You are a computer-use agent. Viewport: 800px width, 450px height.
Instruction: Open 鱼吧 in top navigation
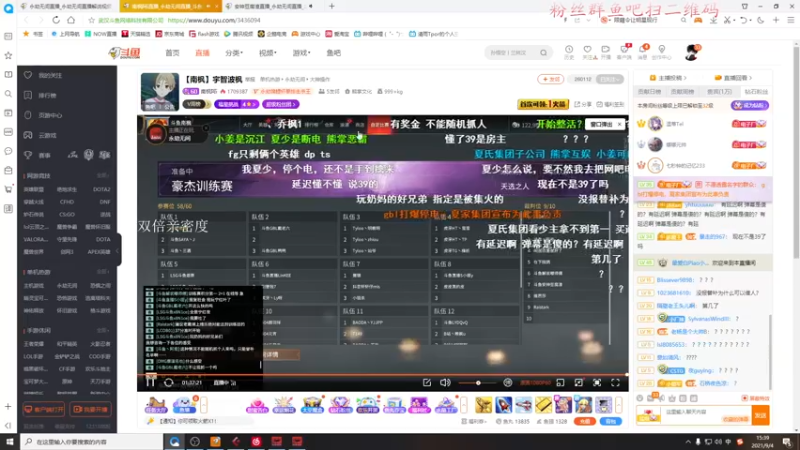pos(334,53)
